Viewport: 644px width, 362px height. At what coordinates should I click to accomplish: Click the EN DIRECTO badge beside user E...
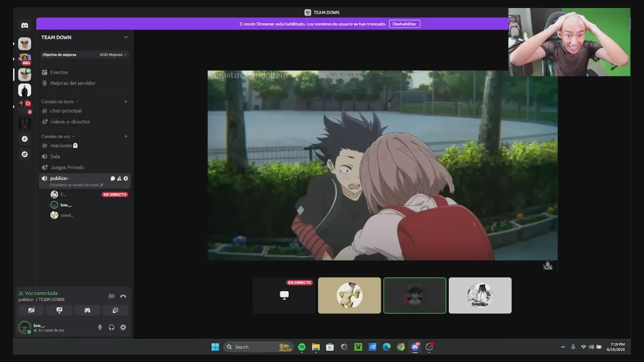115,195
